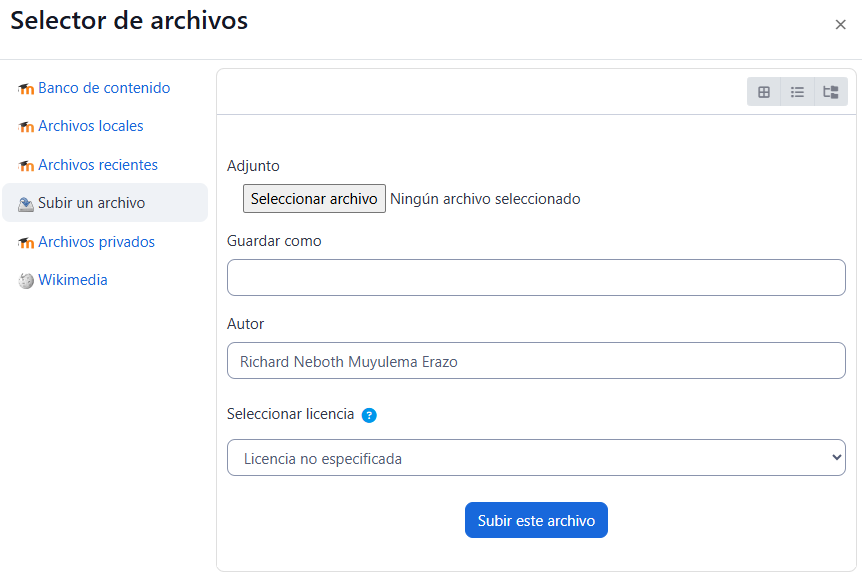Switch to tree folder view
Image resolution: width=862 pixels, height=574 pixels.
coord(830,92)
